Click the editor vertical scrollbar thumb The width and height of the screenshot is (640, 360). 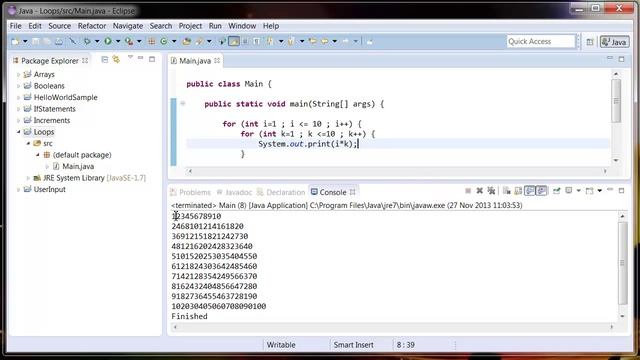coord(616,101)
